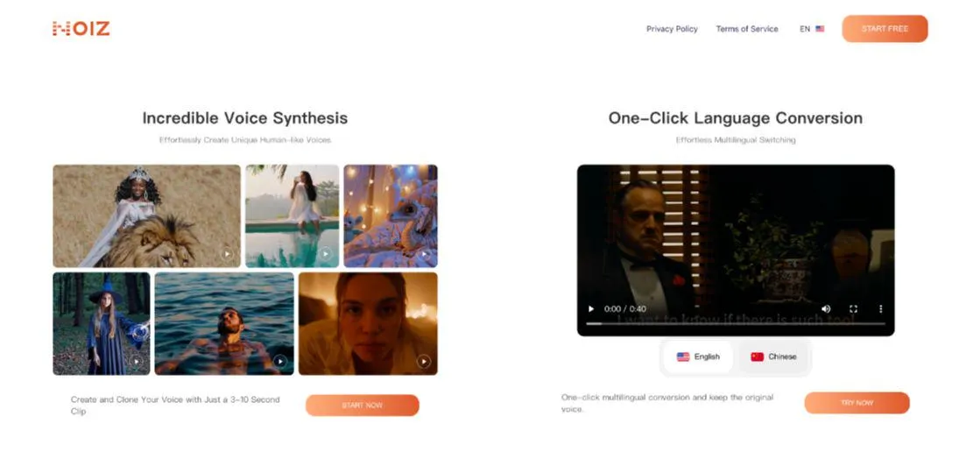This screenshot has height=466, width=980.
Task: Click the START NOW button
Action: [x=362, y=406]
